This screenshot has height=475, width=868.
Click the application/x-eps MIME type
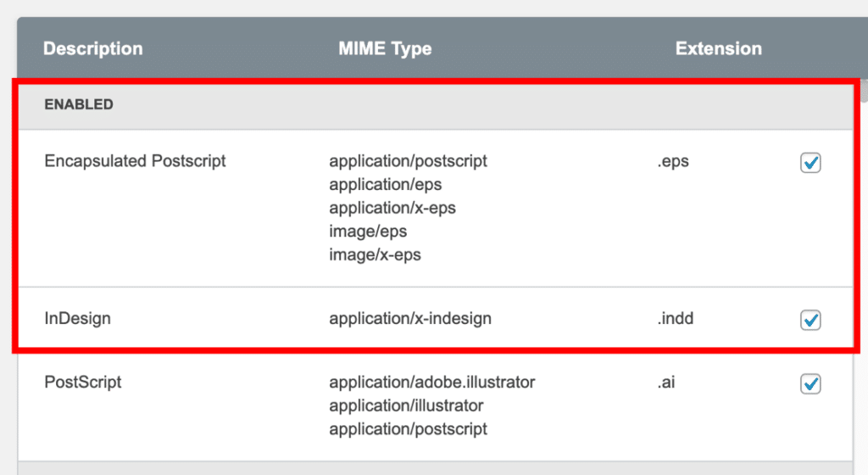pyautogui.click(x=392, y=208)
